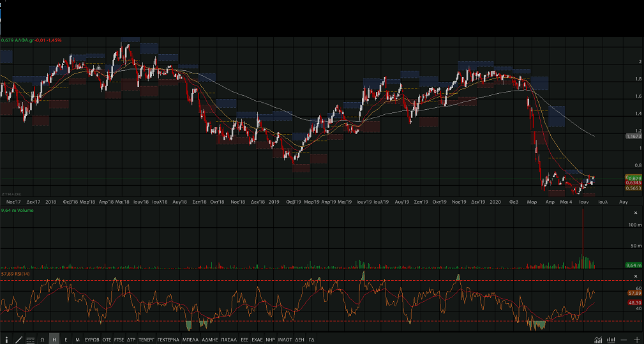644x344 pixels.
Task: Switch to the Ε weekly timeframe
Action: pyautogui.click(x=66, y=340)
